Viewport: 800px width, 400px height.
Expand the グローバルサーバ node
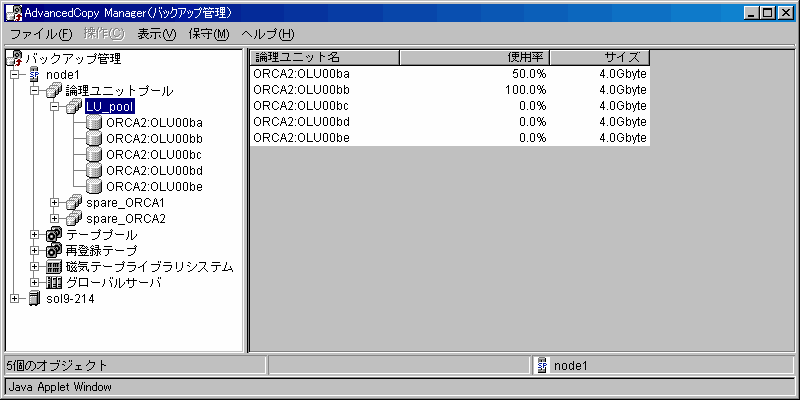(34, 282)
